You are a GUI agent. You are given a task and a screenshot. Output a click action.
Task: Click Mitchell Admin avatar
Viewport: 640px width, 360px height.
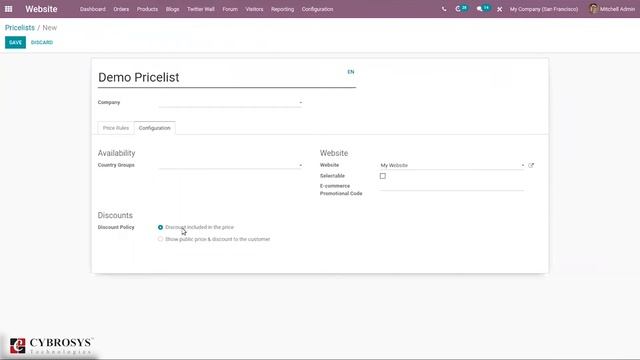pos(593,9)
